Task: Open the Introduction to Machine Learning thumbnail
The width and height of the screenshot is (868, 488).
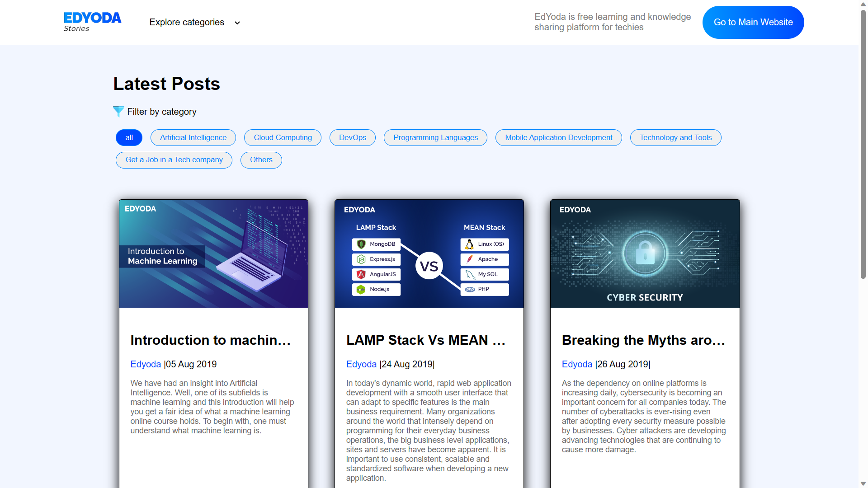Action: coord(213,253)
